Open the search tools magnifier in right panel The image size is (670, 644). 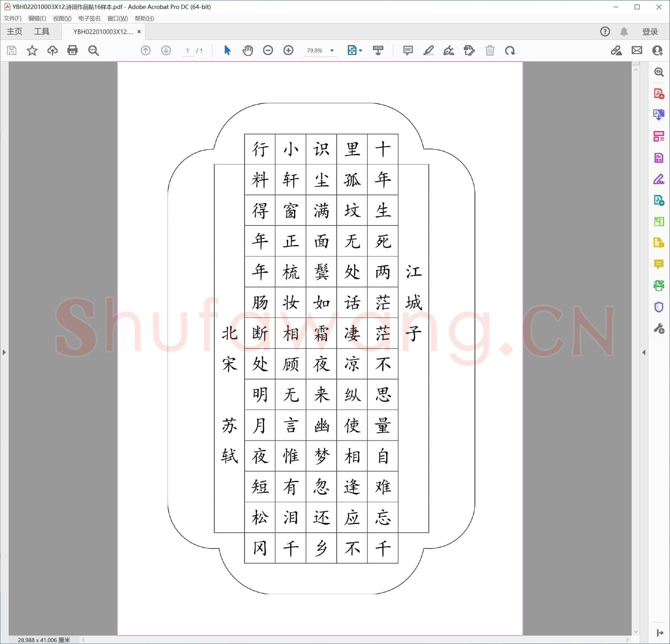[659, 72]
